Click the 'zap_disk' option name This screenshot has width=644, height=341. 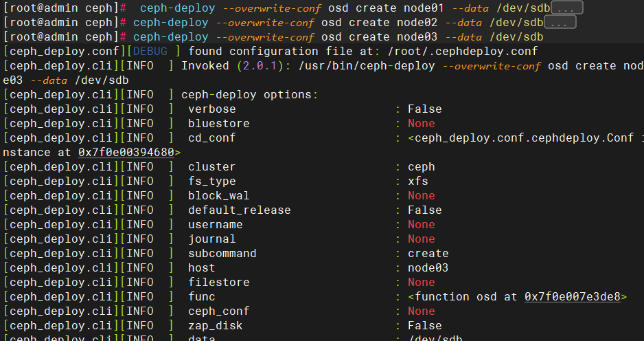215,325
